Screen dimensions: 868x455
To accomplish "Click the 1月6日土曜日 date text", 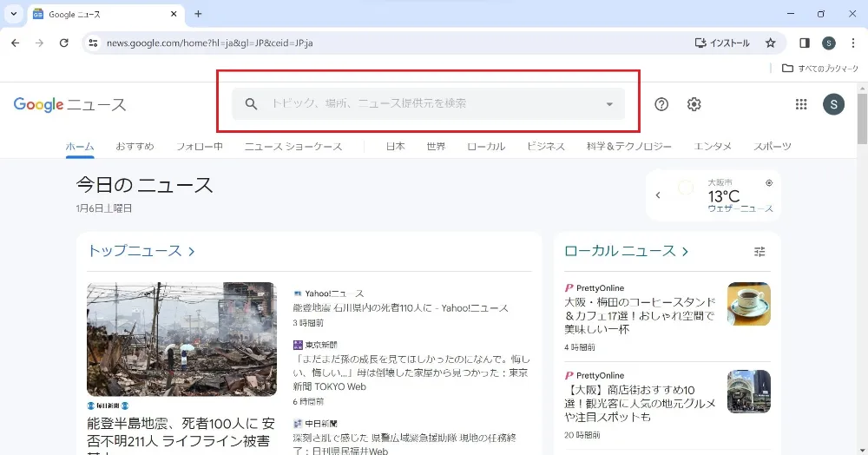I will 103,208.
